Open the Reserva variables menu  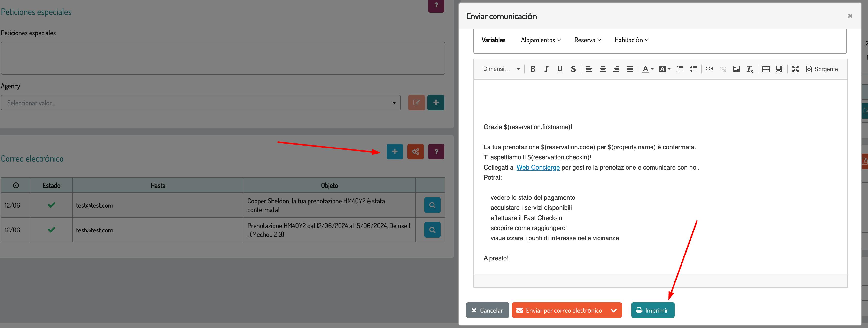tap(587, 40)
